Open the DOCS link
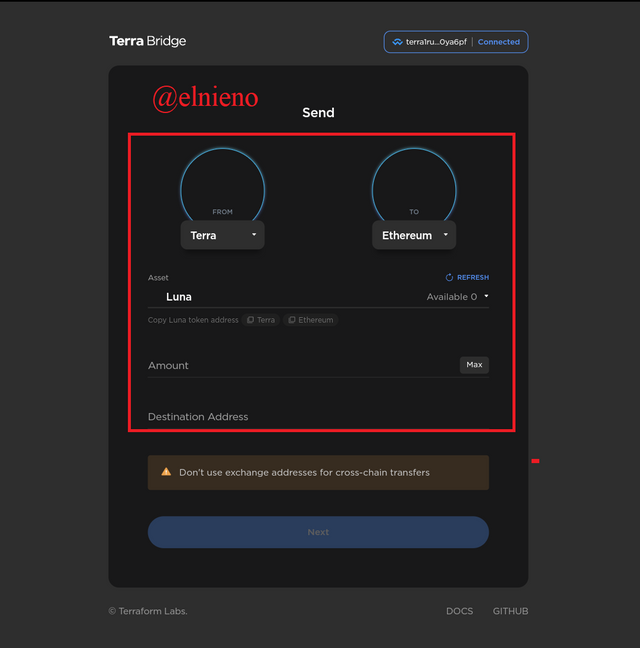The height and width of the screenshot is (648, 640). point(459,611)
